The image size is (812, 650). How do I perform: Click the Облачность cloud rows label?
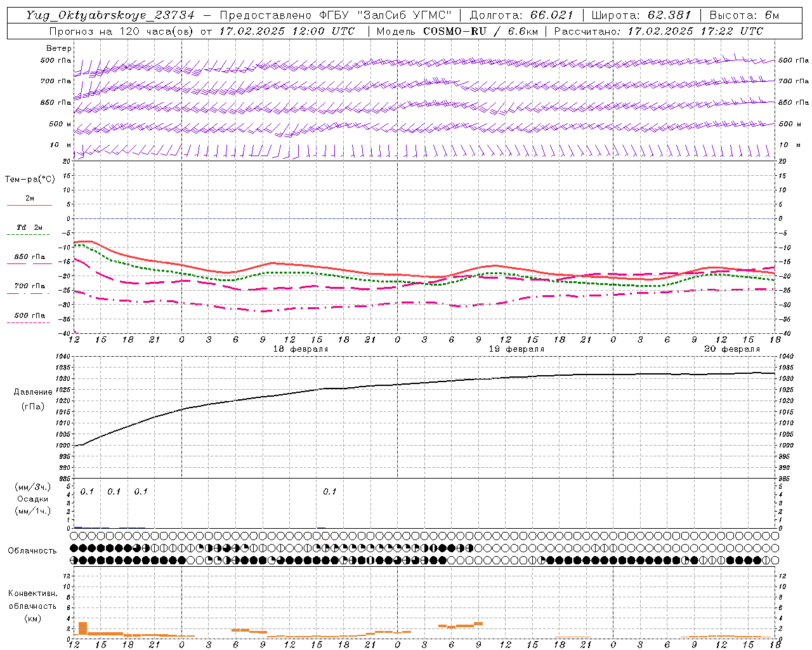point(32,550)
